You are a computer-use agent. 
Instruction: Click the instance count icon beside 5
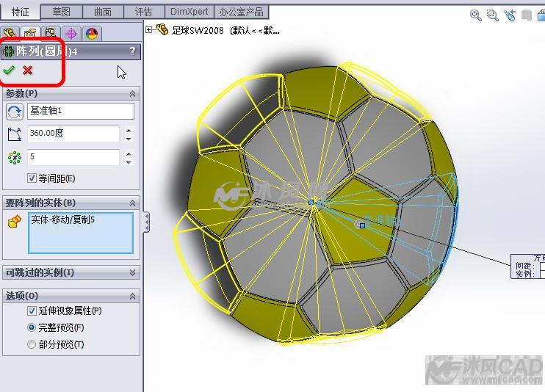pyautogui.click(x=15, y=158)
